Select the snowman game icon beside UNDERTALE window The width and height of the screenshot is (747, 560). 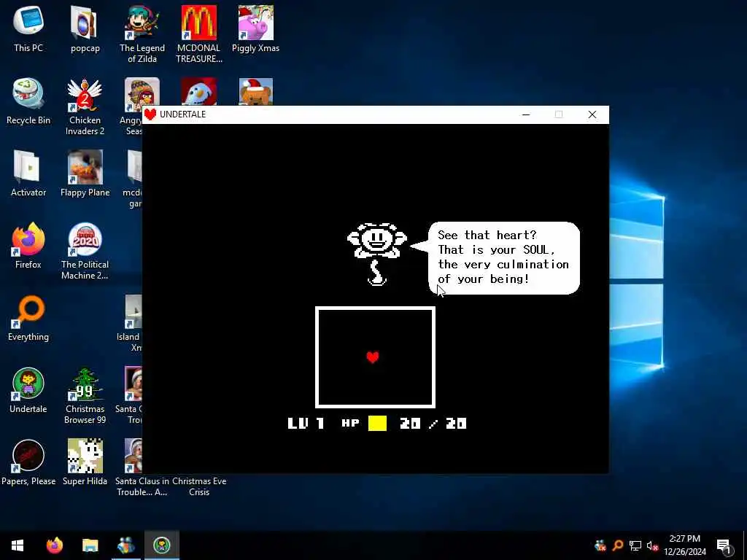(x=198, y=91)
